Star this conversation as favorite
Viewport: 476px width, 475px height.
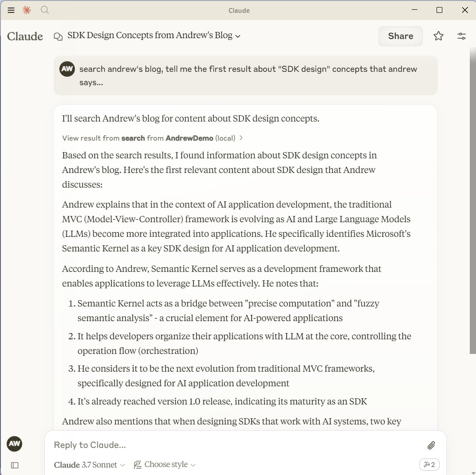click(438, 36)
